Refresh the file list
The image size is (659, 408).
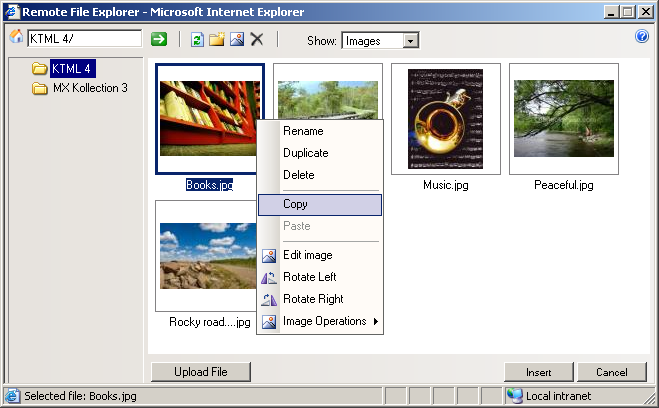(197, 39)
